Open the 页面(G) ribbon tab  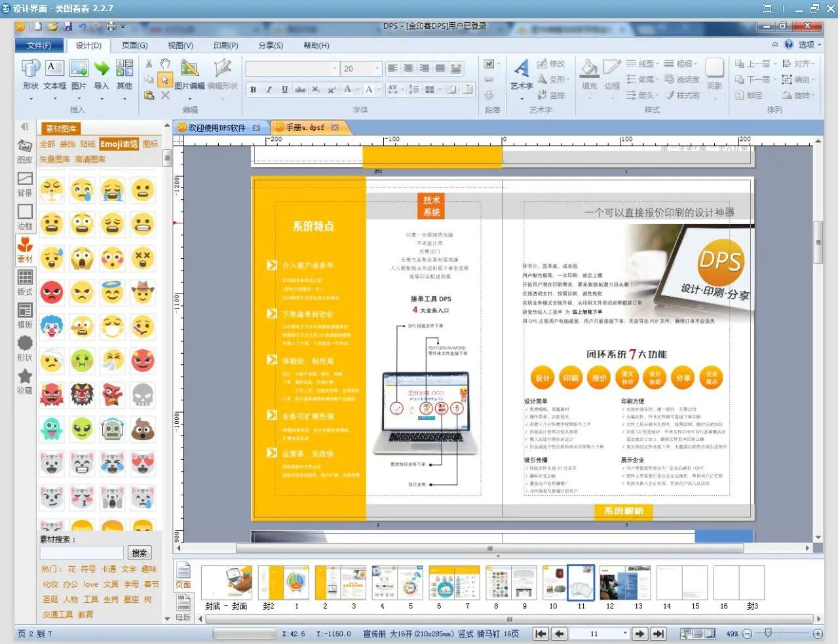pyautogui.click(x=134, y=45)
